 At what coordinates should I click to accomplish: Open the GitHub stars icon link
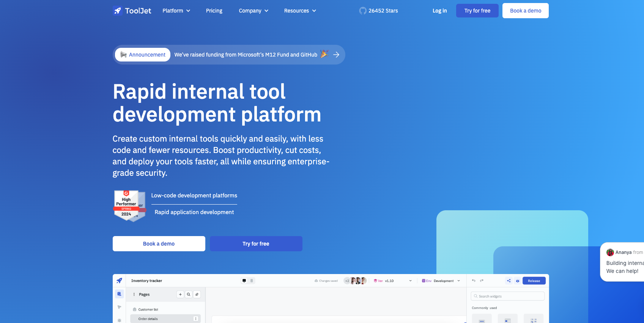[x=363, y=11]
